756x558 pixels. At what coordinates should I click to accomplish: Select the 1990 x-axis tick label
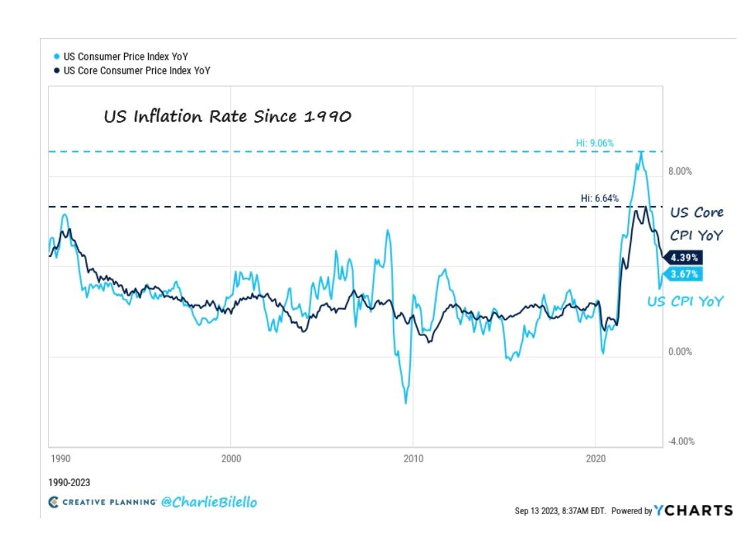pyautogui.click(x=60, y=458)
